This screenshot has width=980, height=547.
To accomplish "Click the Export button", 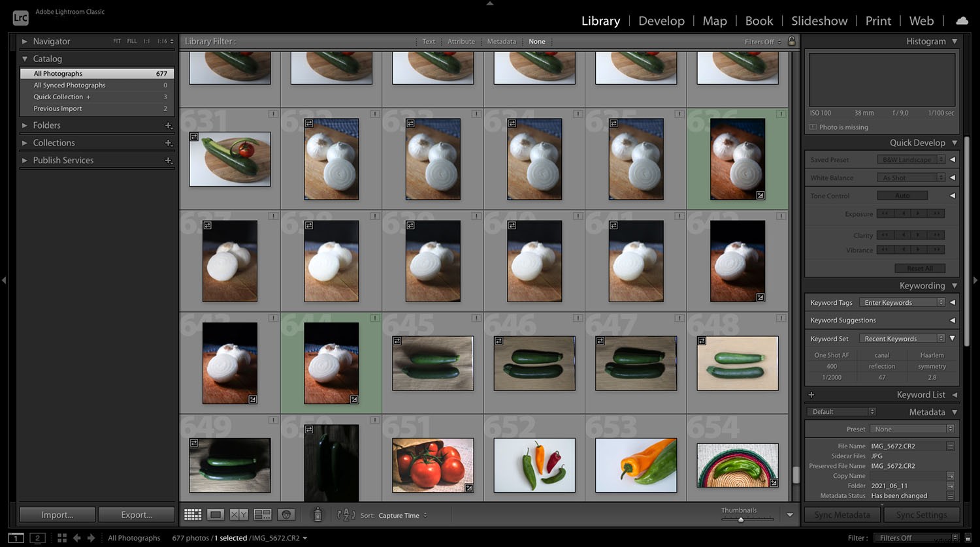I will (x=137, y=514).
